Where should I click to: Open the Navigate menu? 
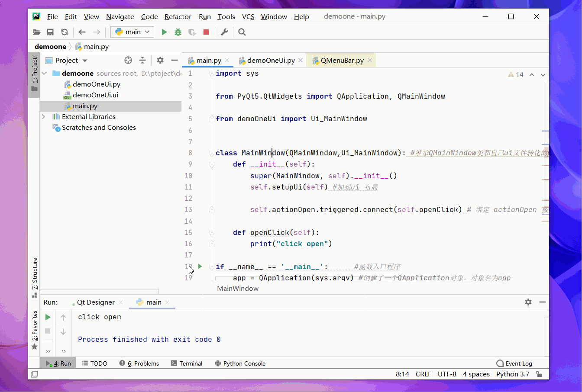tap(120, 16)
